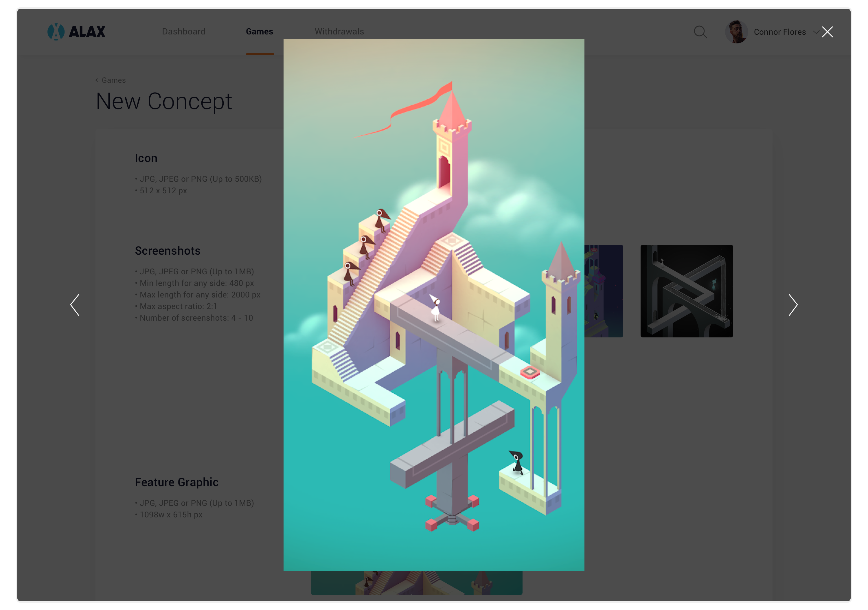Click the Connor Flores username
Screen dimensions: 868x610
click(x=779, y=32)
